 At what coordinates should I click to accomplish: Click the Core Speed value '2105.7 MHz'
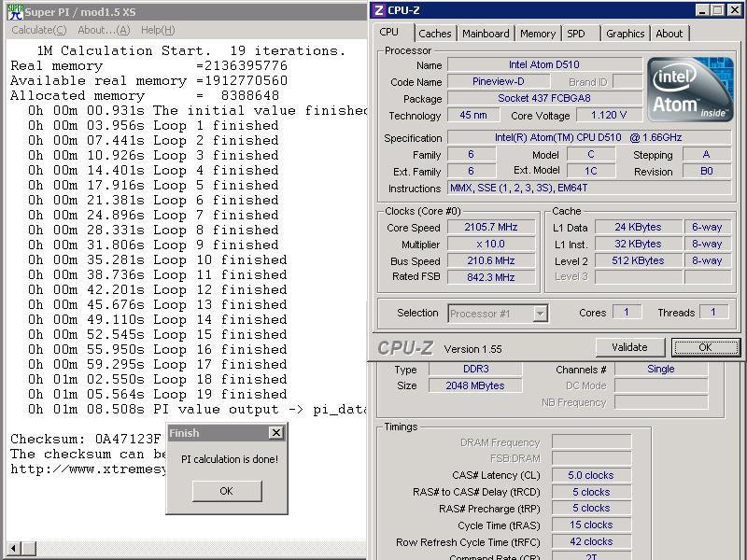(491, 227)
